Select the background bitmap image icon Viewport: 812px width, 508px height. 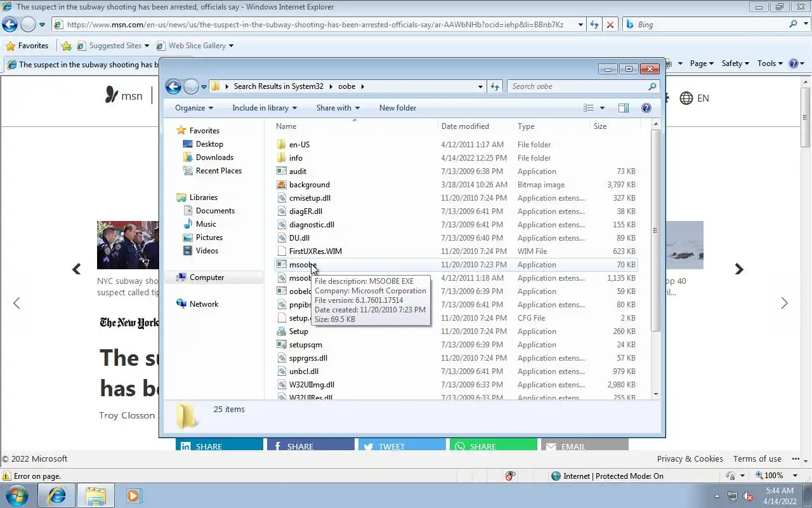(x=282, y=185)
